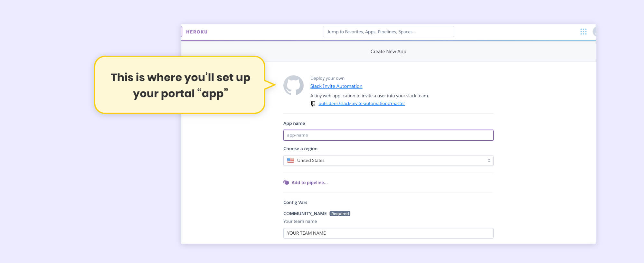Click the United States flag icon
This screenshot has height=263, width=644.
pos(290,160)
